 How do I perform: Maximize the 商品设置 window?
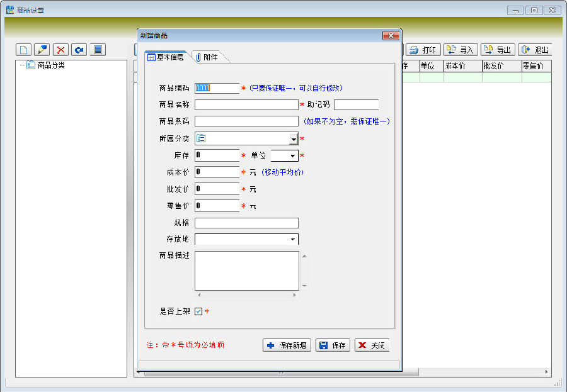(x=534, y=10)
